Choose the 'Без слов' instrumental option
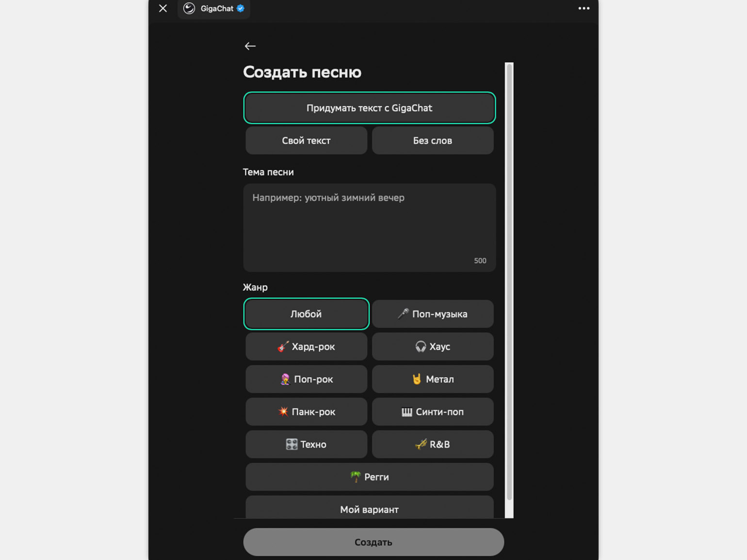 [432, 141]
